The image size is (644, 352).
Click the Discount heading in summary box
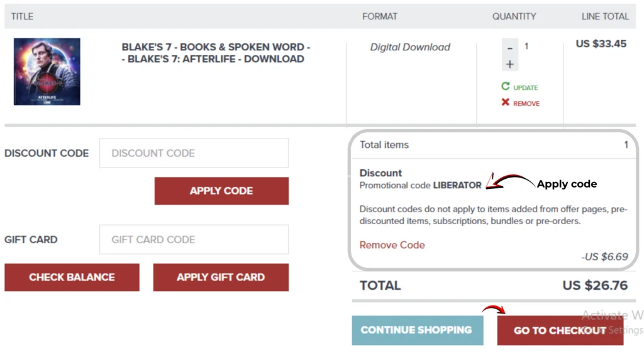pos(380,173)
